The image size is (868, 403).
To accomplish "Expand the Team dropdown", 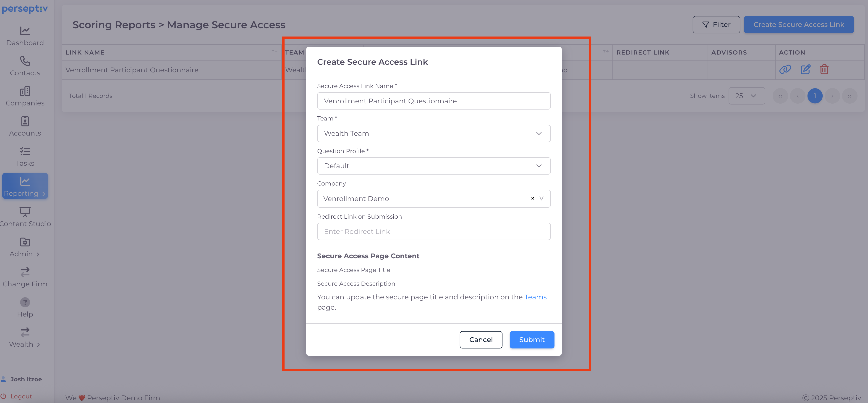I will (433, 133).
